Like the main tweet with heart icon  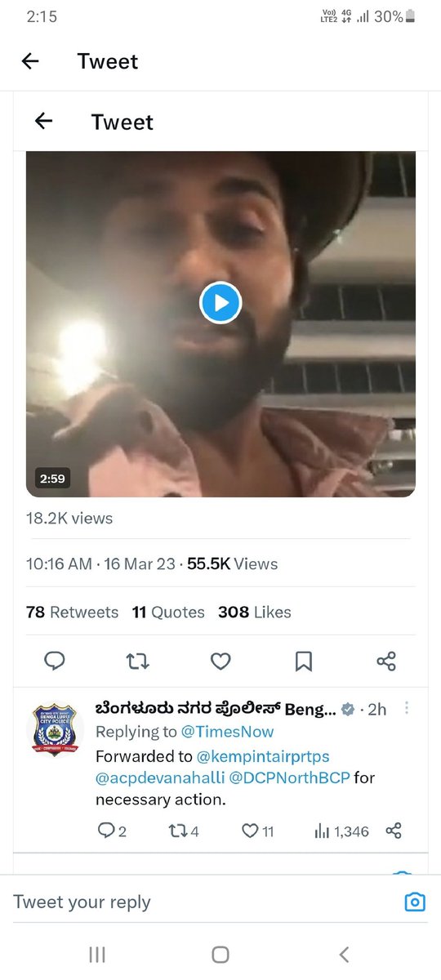tap(220, 661)
